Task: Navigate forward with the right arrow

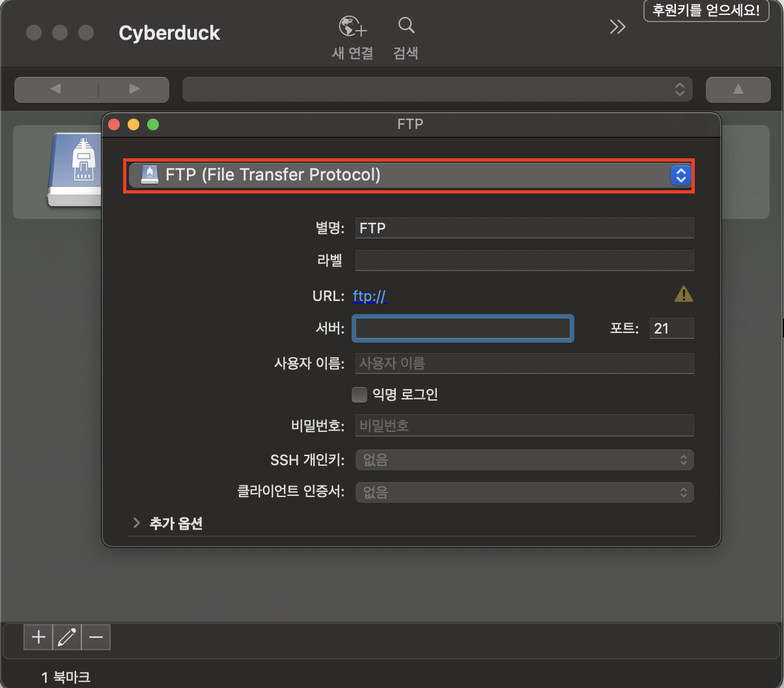Action: pos(134,89)
